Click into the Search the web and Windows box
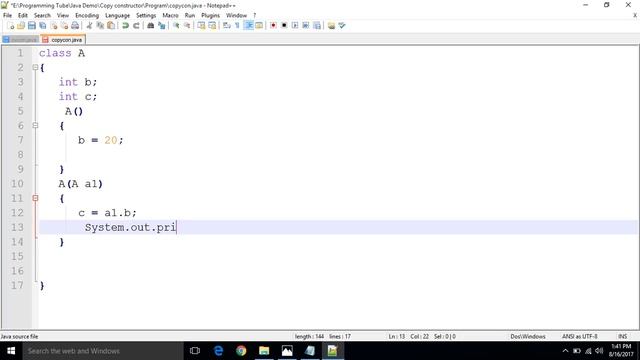The width and height of the screenshot is (640, 360). [103, 351]
